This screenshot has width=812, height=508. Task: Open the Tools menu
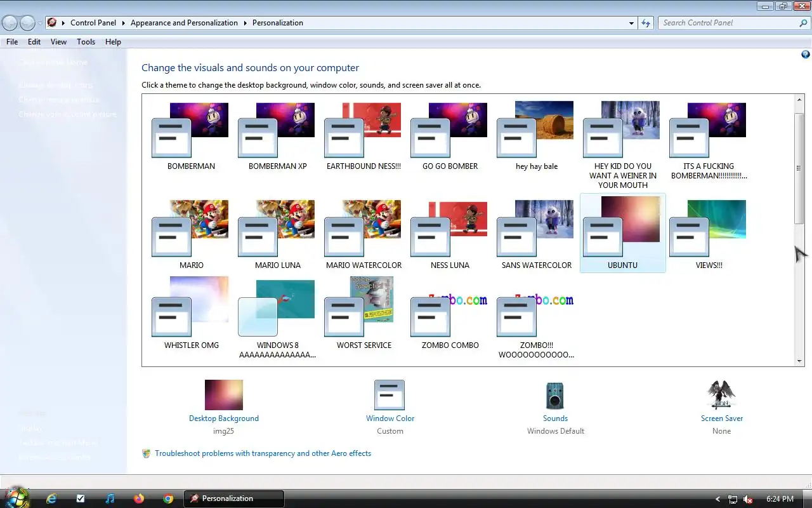(86, 42)
